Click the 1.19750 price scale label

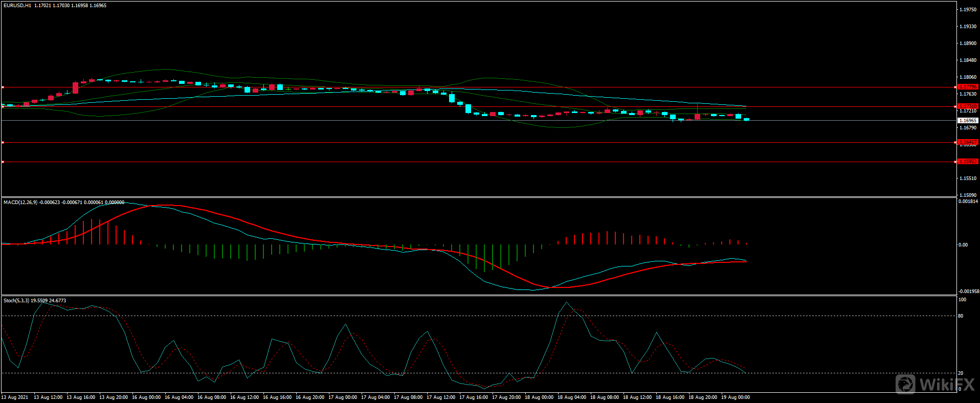967,10
